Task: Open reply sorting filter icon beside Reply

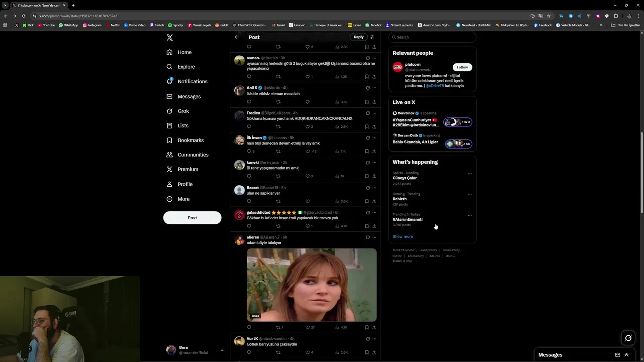Action: 372,37
